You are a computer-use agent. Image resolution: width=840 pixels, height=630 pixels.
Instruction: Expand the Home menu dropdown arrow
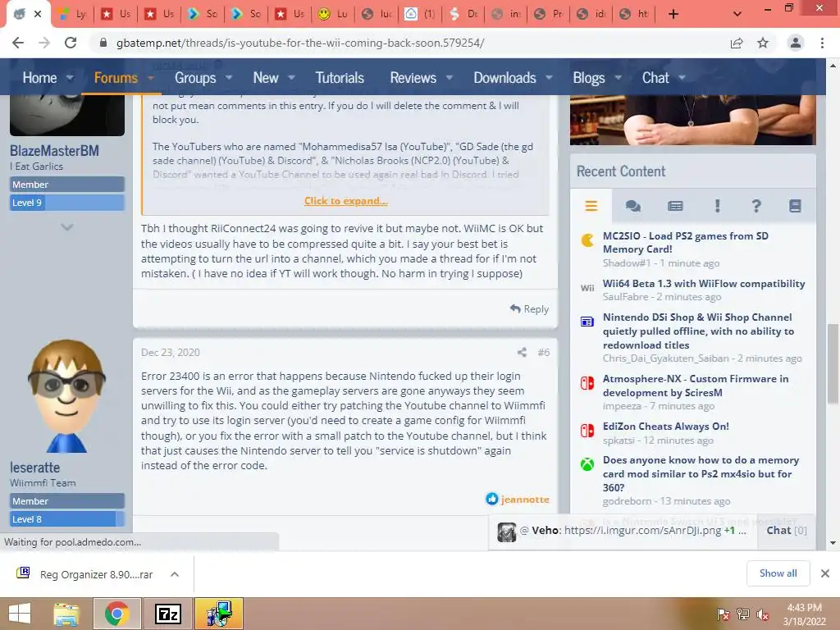point(70,78)
